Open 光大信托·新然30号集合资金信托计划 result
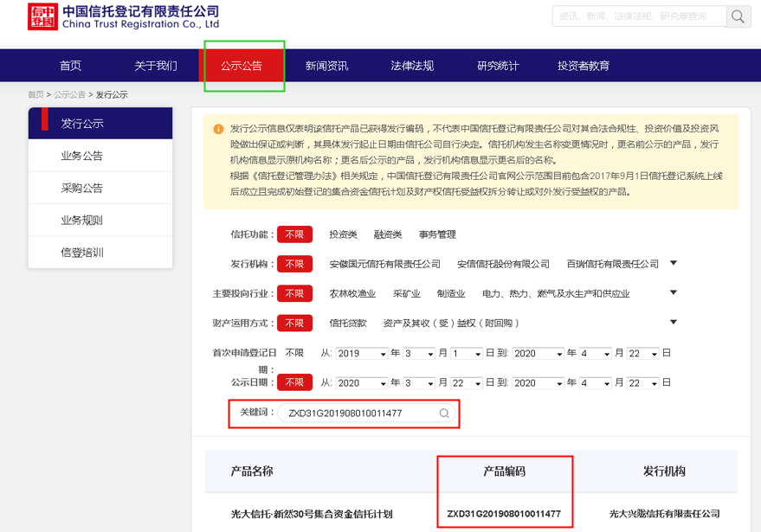 (312, 514)
